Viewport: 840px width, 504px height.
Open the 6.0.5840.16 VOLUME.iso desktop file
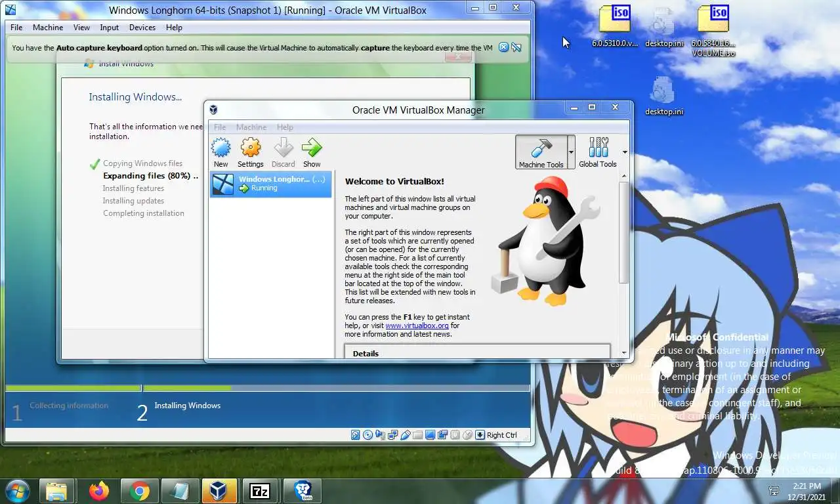click(713, 30)
